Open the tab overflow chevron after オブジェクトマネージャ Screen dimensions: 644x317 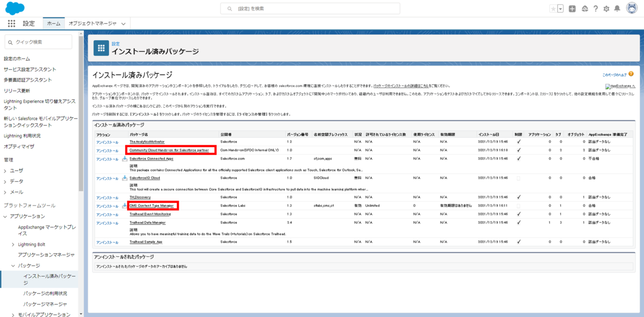click(x=123, y=24)
